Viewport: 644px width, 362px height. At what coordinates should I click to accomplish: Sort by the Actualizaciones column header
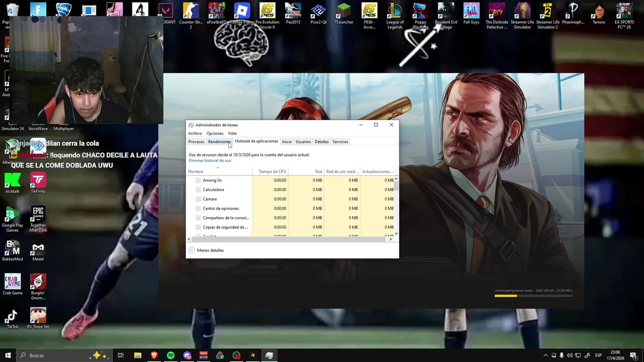tap(377, 171)
